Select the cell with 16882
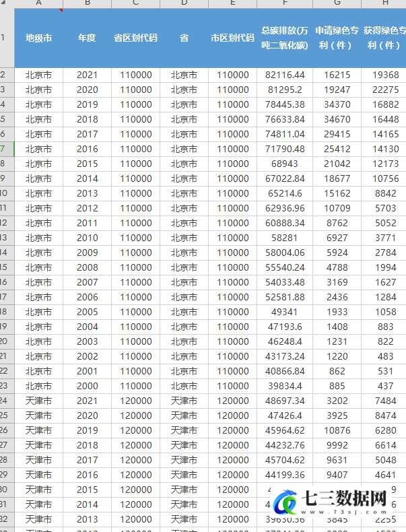 pos(384,104)
